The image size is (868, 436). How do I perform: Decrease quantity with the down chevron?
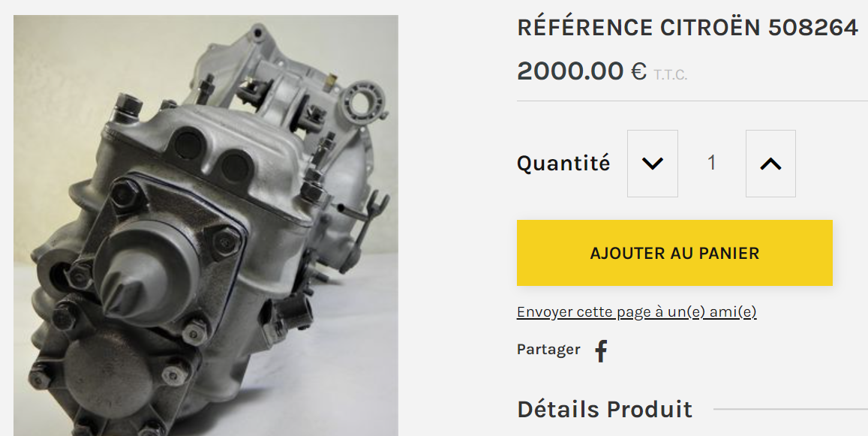coord(652,164)
